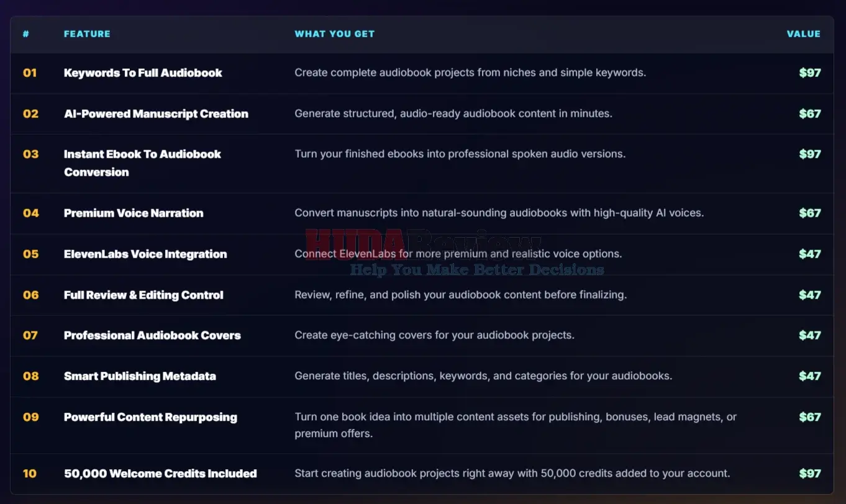Click 'Premium Voice Narration' feature name

pyautogui.click(x=134, y=213)
